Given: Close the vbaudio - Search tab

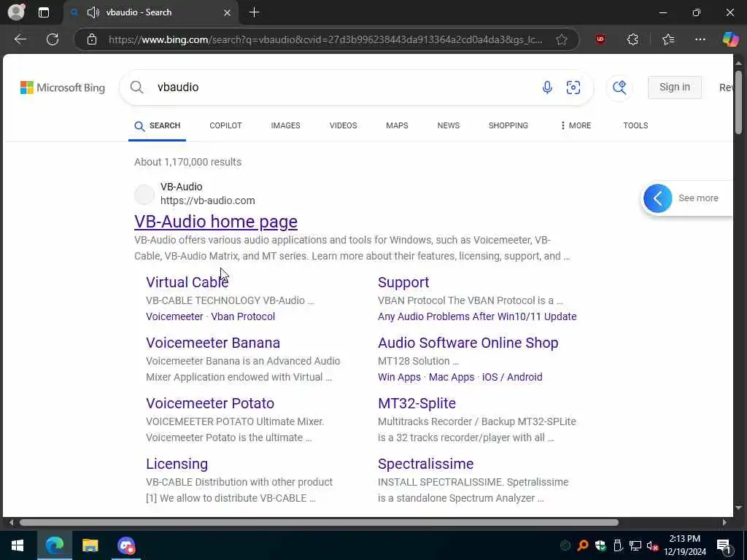Looking at the screenshot, I should 228,12.
